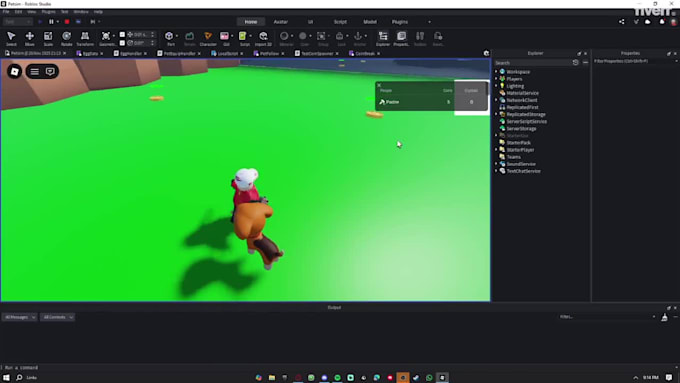Image resolution: width=680 pixels, height=383 pixels.
Task: Switch to the UI ribbon tab
Action: tap(310, 22)
